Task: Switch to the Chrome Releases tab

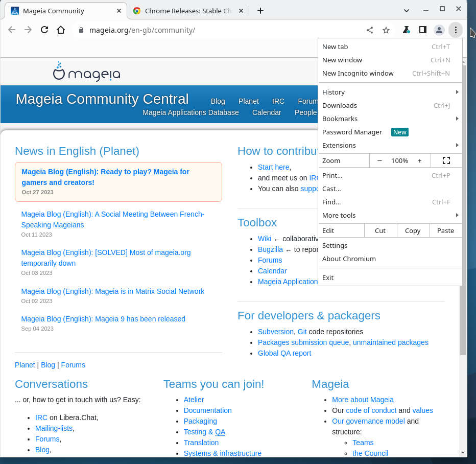Action: point(188,11)
